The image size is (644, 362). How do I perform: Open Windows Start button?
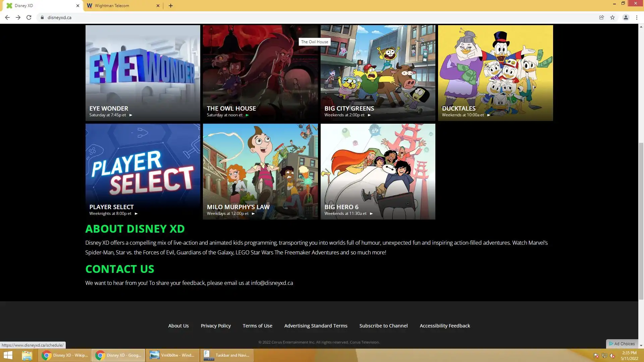click(8, 355)
